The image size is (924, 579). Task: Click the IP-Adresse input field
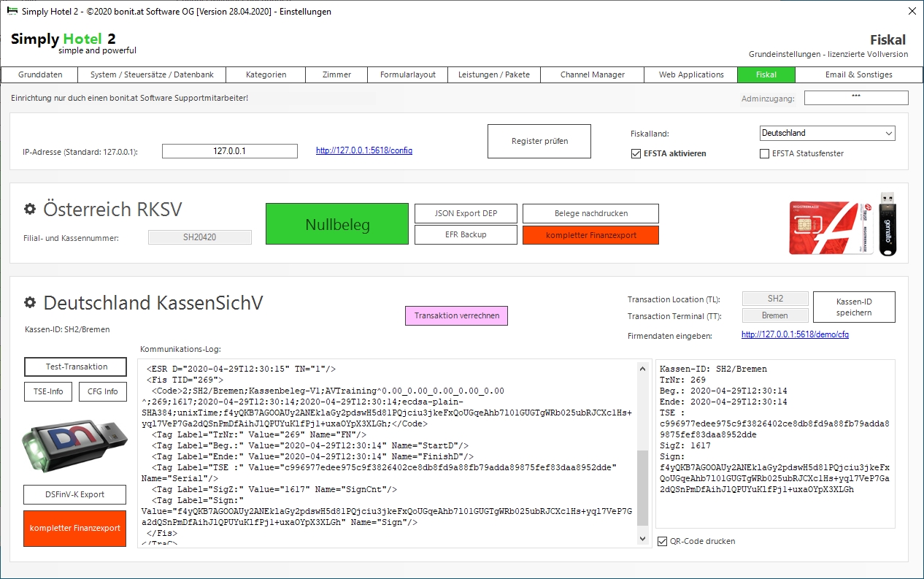230,151
